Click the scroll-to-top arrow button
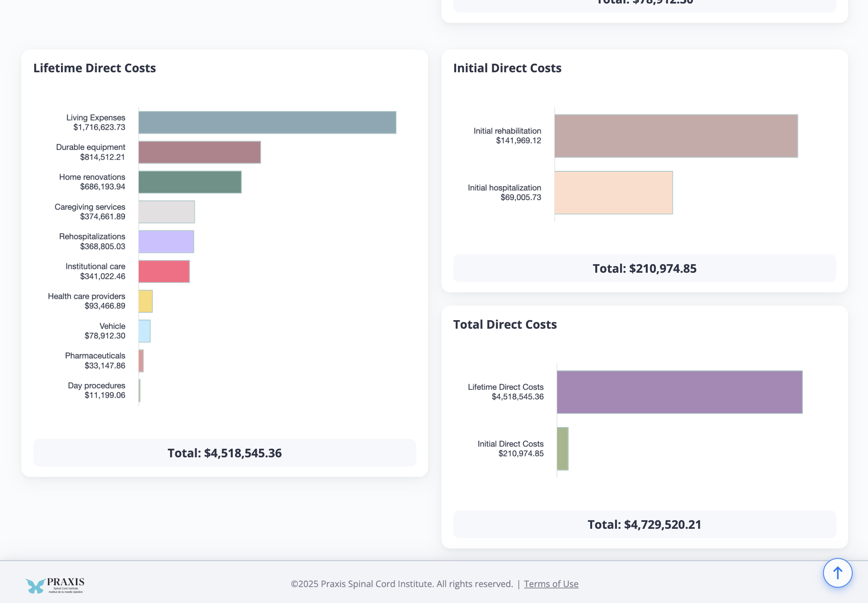This screenshot has width=868, height=603. coord(837,573)
